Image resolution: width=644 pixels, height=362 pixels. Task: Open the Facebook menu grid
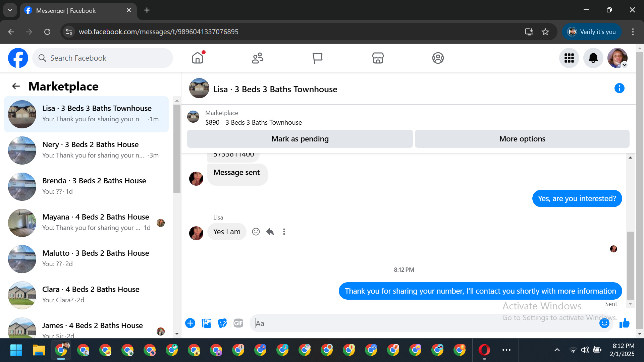[569, 58]
